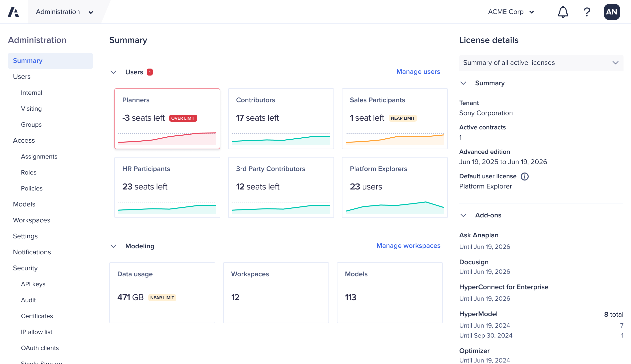Collapse the Users section
The image size is (631, 364).
coord(113,72)
